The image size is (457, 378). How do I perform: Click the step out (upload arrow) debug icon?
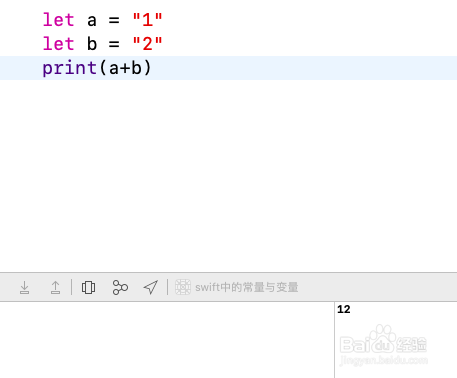click(55, 287)
